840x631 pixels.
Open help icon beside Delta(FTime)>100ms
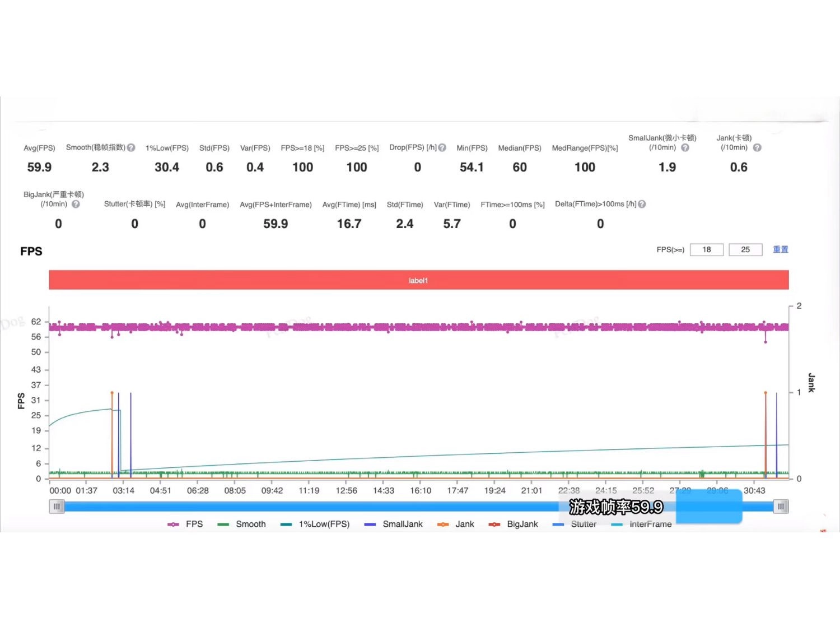tap(642, 205)
